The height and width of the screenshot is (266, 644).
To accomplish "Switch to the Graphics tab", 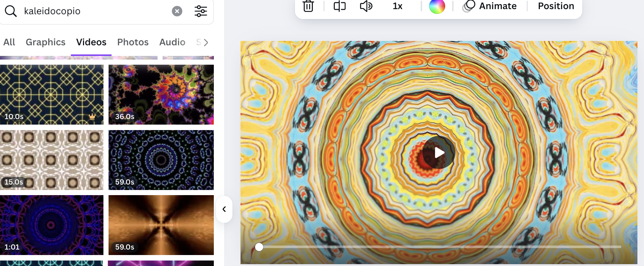I will click(45, 42).
